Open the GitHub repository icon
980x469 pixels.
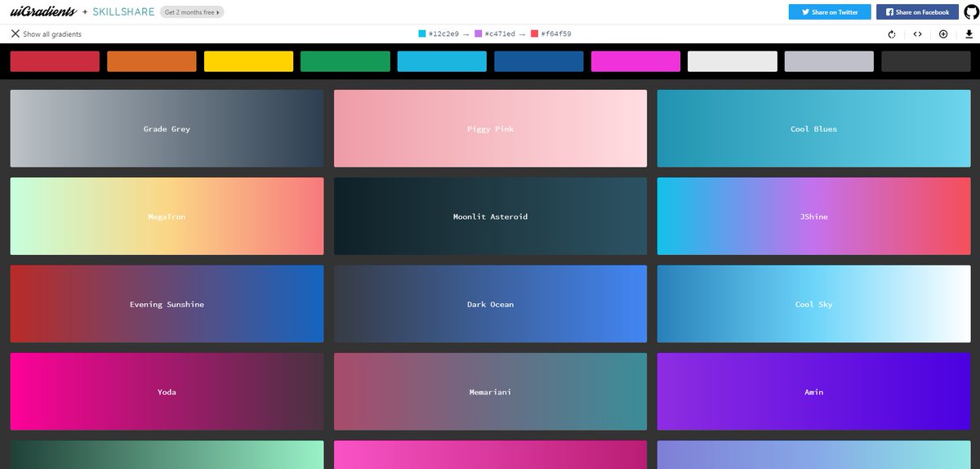tap(970, 12)
